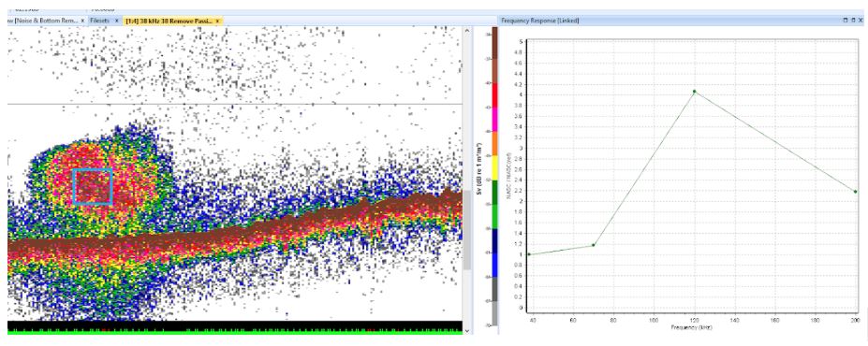Screen dimensions: 868x346
Task: Click the 120 kHz peak data point
Action: [x=694, y=92]
